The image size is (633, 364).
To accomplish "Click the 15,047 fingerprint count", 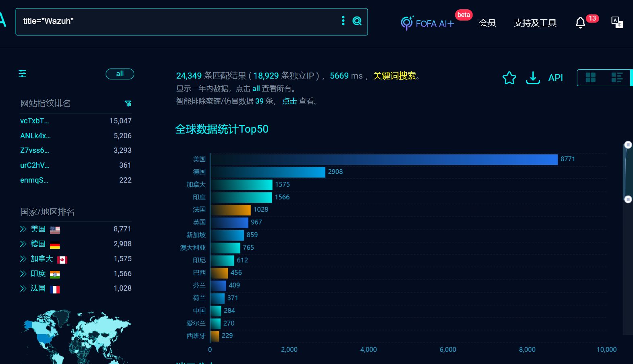I will (x=121, y=121).
